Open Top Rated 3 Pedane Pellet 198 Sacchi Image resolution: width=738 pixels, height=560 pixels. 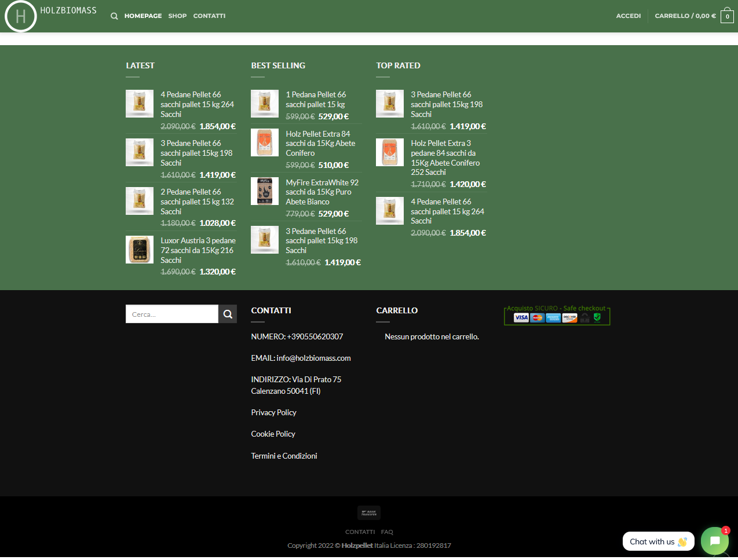click(x=447, y=104)
